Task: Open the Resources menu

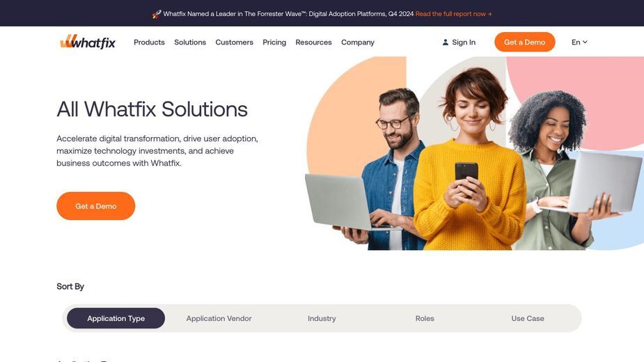Action: coord(313,42)
